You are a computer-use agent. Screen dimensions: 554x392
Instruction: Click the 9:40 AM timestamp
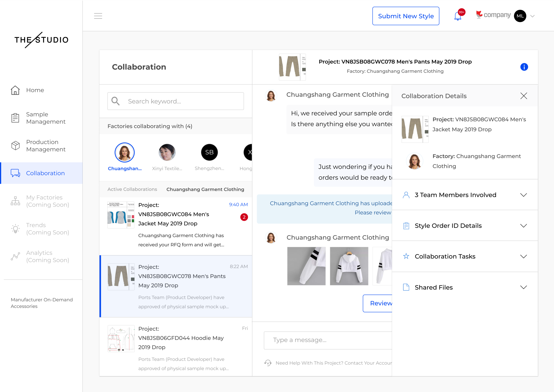click(238, 204)
